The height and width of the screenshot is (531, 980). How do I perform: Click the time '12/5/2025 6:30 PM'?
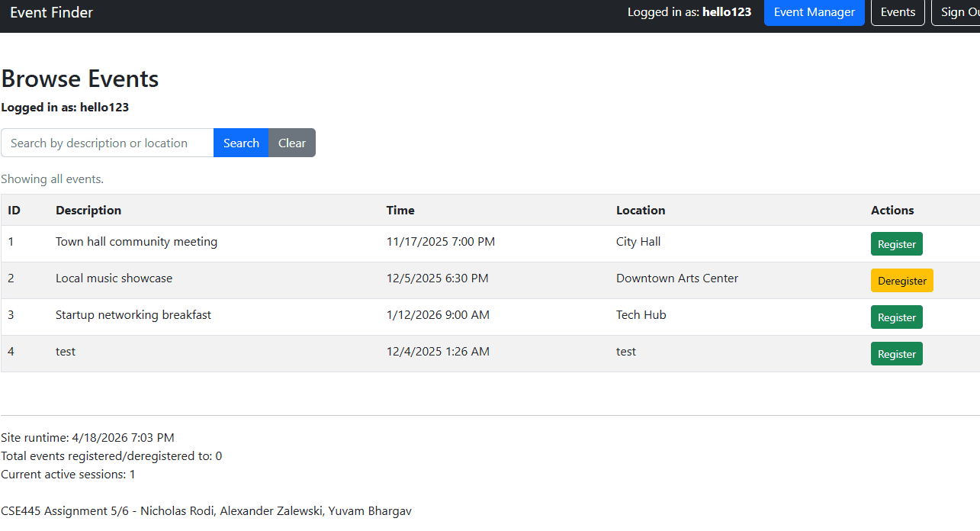438,278
